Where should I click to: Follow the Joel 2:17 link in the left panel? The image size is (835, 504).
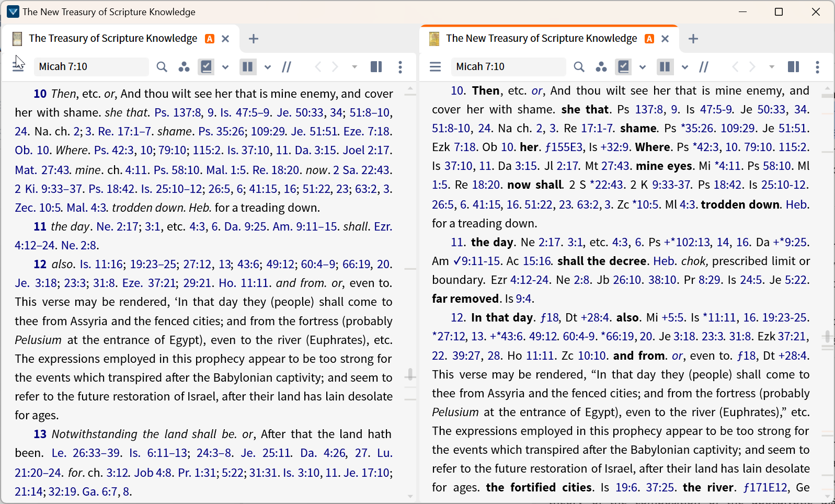coord(367,151)
